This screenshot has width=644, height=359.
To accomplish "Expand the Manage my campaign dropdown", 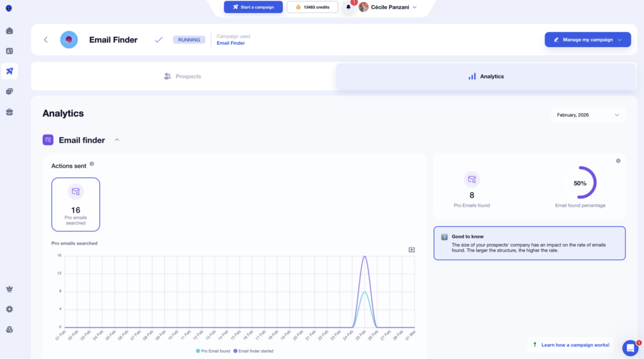I will (587, 40).
